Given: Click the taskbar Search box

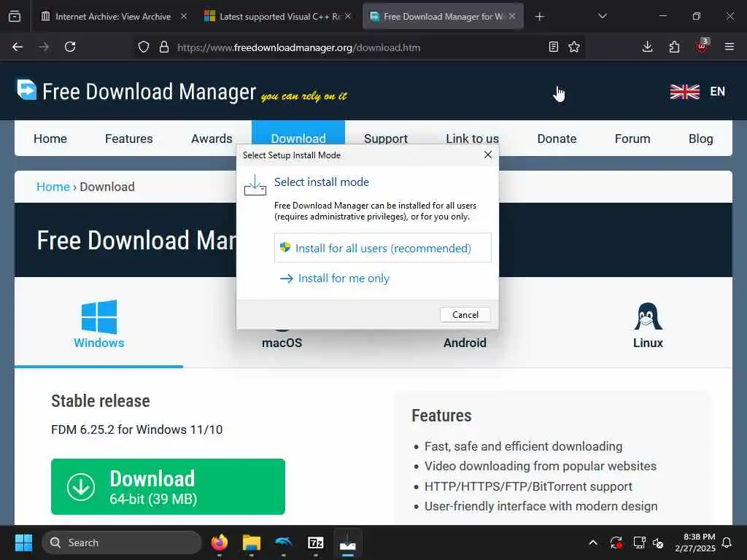Looking at the screenshot, I should pyautogui.click(x=122, y=542).
